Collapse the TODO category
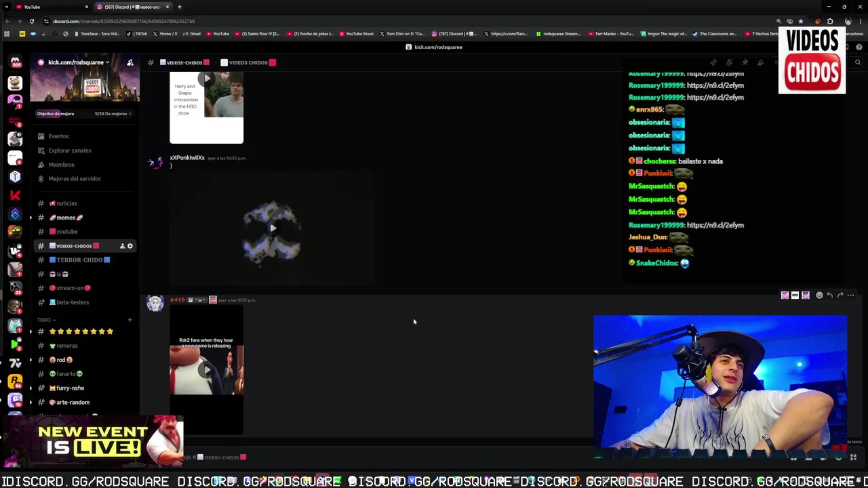 (46, 319)
